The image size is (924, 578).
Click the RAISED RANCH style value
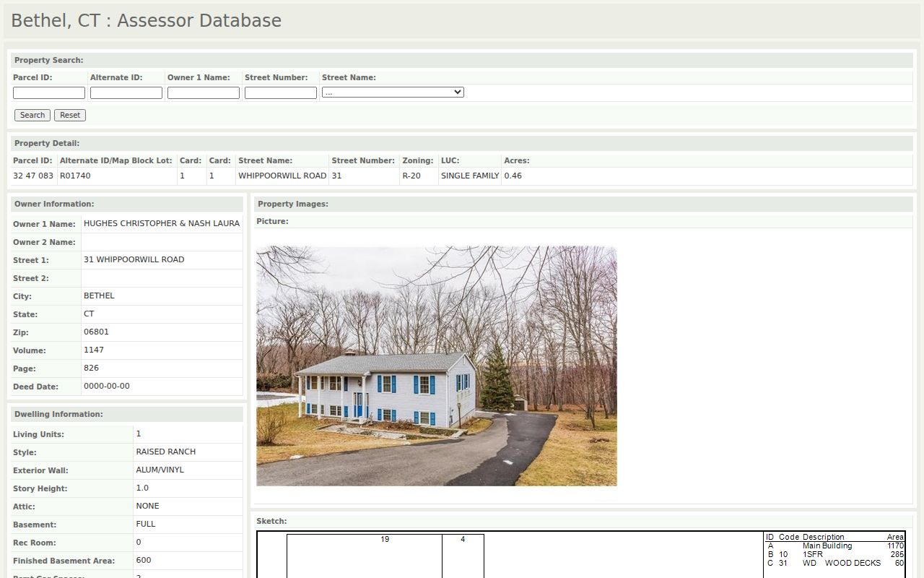pos(166,452)
